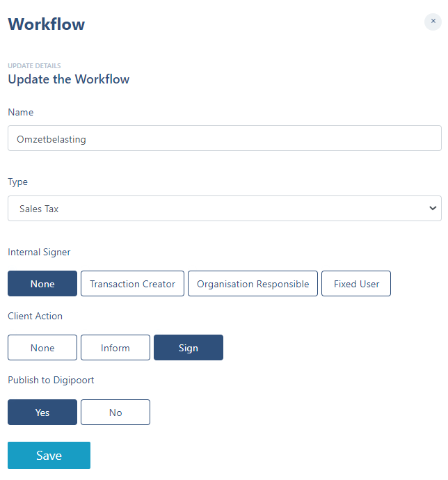Select Yes for Publish to Digipoort
This screenshot has height=480, width=448.
click(42, 412)
